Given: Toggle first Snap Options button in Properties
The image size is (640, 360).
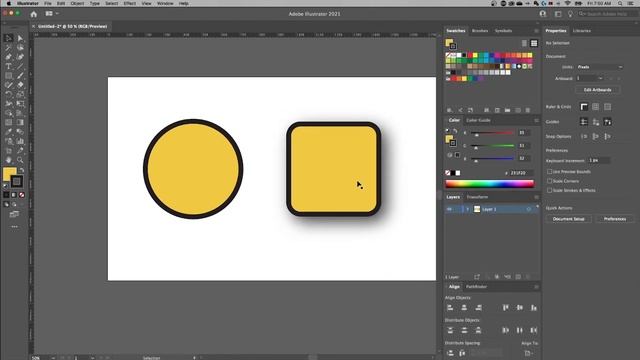Looking at the screenshot, I should click(584, 136).
